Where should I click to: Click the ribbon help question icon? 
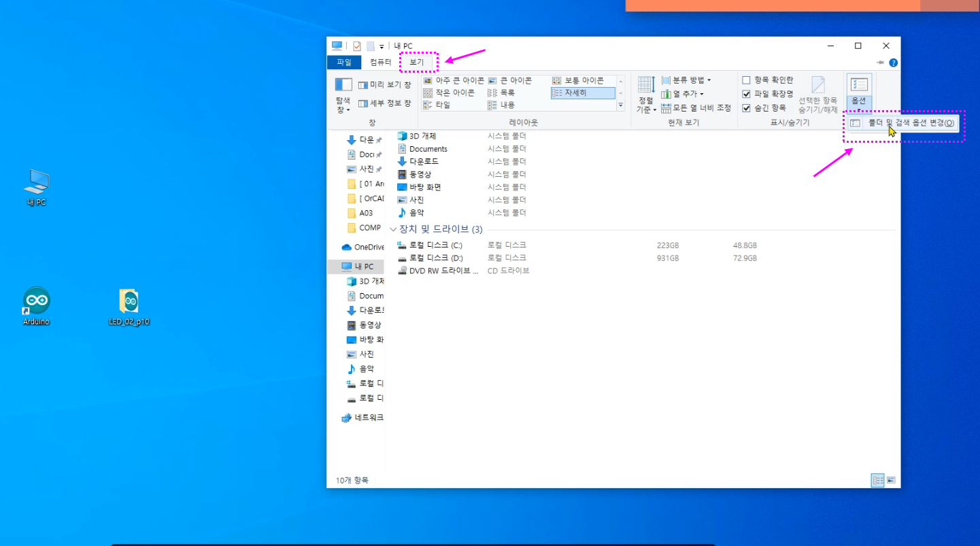(894, 63)
